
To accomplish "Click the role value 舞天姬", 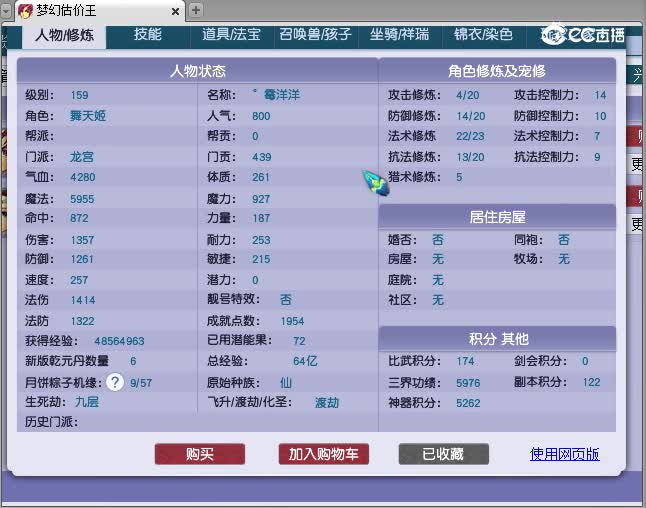I will (x=88, y=116).
